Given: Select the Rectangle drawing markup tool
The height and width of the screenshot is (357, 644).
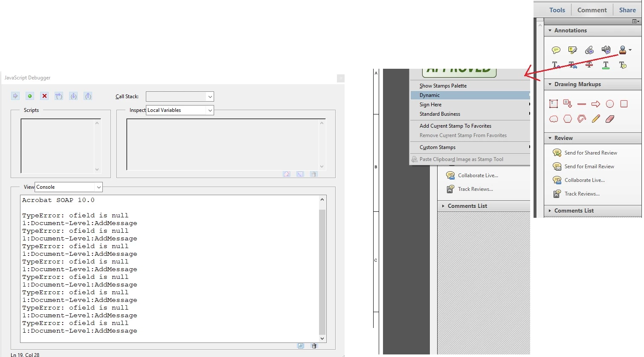Looking at the screenshot, I should pyautogui.click(x=624, y=104).
